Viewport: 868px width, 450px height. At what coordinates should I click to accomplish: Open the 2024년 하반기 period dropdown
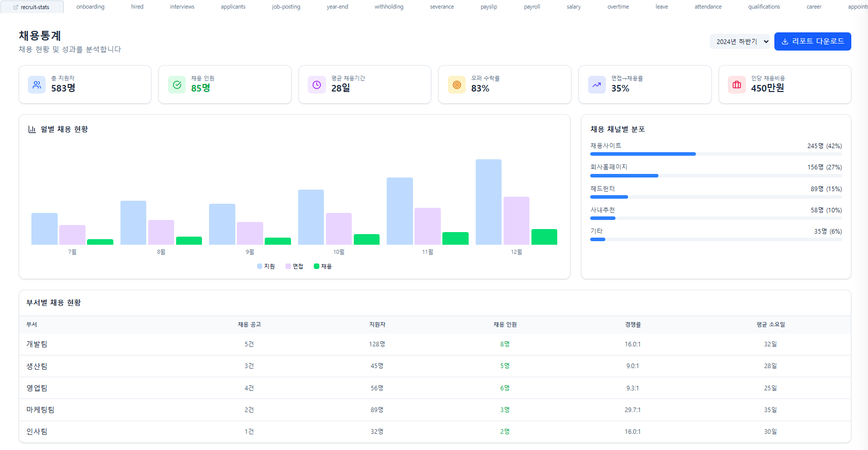[x=739, y=41]
